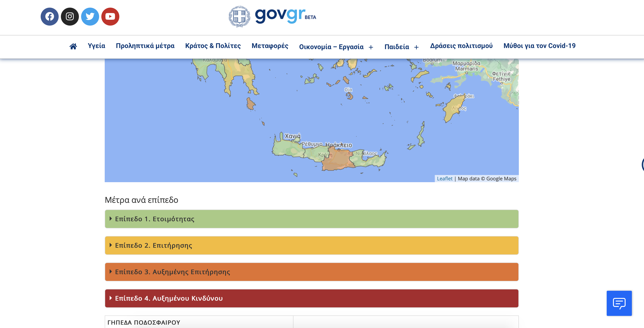Open the YouTube social icon
The height and width of the screenshot is (328, 644).
click(x=110, y=16)
